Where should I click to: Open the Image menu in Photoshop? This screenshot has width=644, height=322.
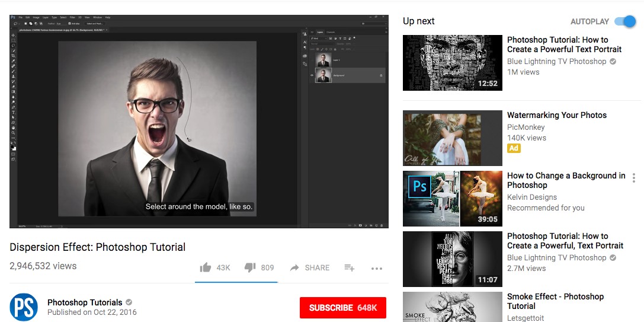[36, 17]
